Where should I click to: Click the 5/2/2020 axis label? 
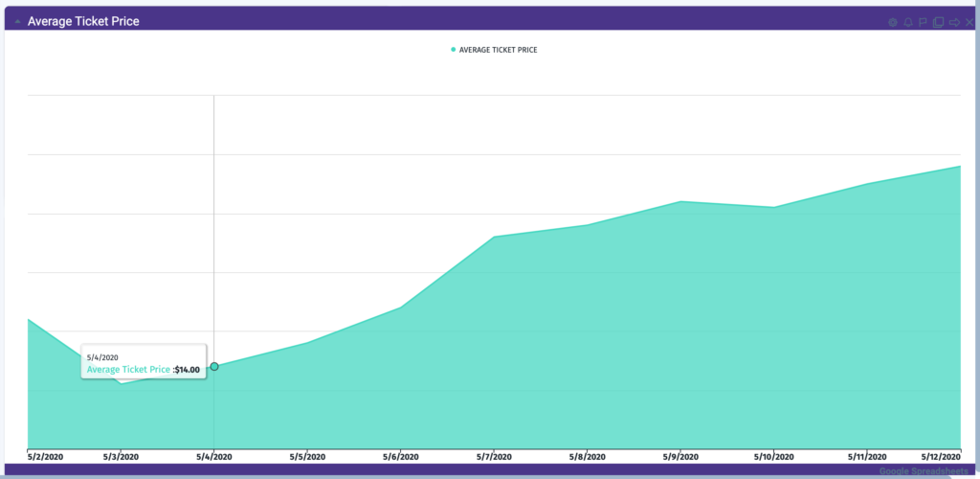[45, 457]
